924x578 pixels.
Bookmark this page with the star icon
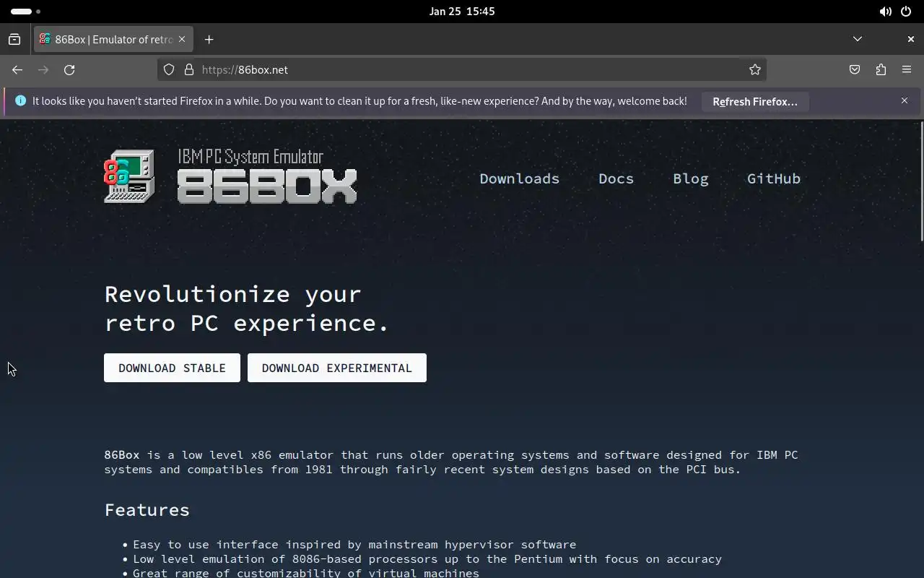pos(755,70)
